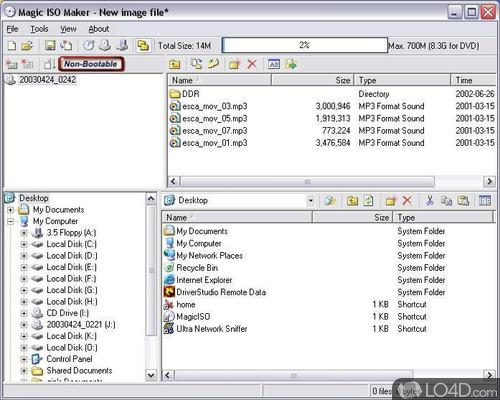Click the image pane horizontal scrollbar thumb

307,182
